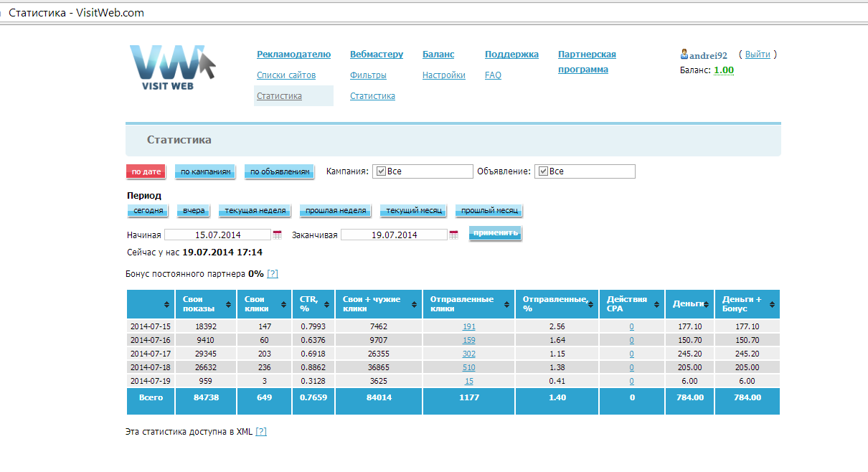Screen dimensions: 868x472
Task: Select period сегодня
Action: click(147, 211)
